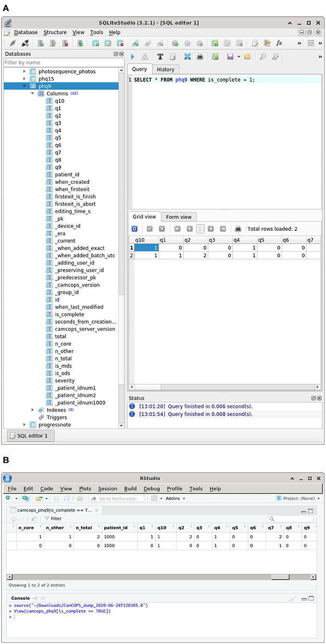Expand the Indexes (8) node

[32, 410]
